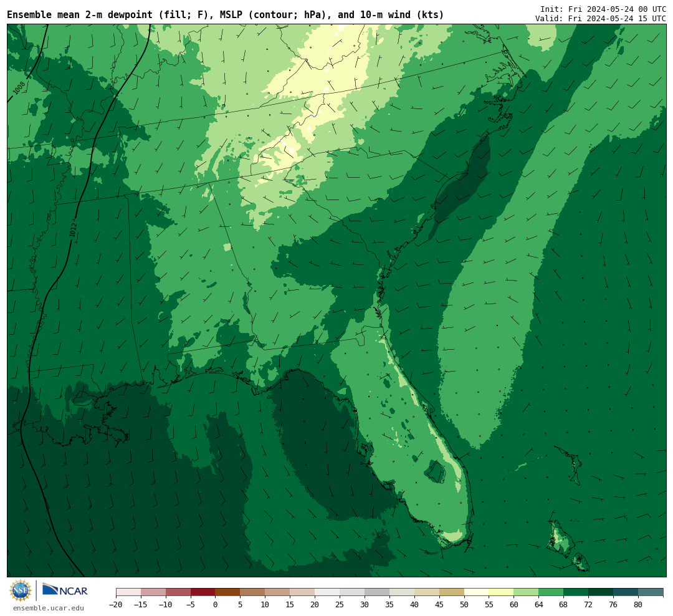Pick the tan swatch between 40 and 45
673x616 pixels.
[427, 592]
